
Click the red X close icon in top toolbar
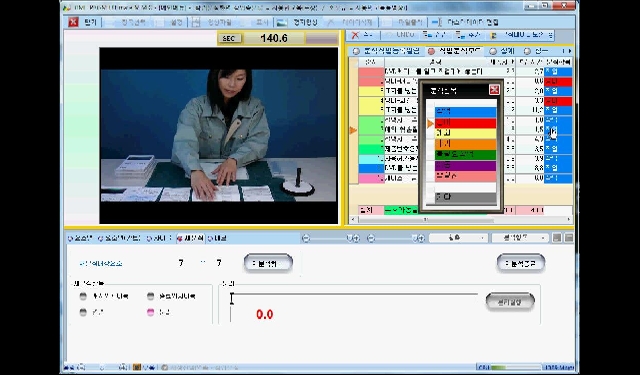pos(73,22)
